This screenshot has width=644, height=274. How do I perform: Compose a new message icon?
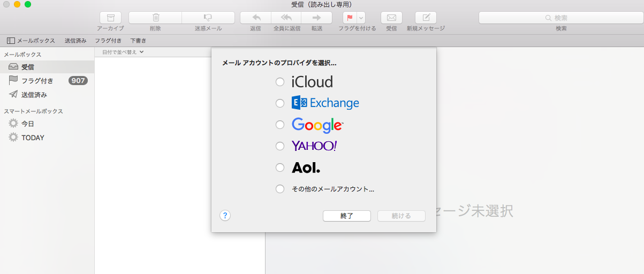pyautogui.click(x=426, y=18)
